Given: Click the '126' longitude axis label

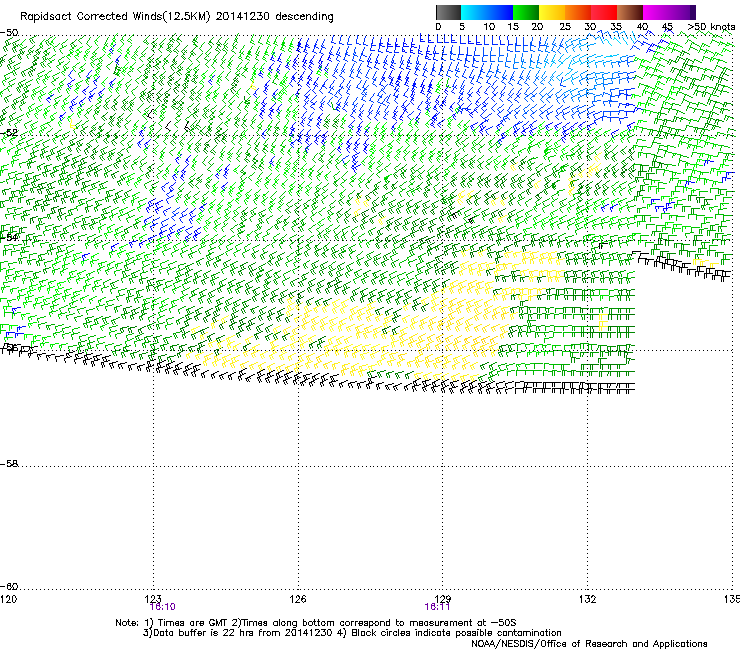Looking at the screenshot, I should [298, 599].
